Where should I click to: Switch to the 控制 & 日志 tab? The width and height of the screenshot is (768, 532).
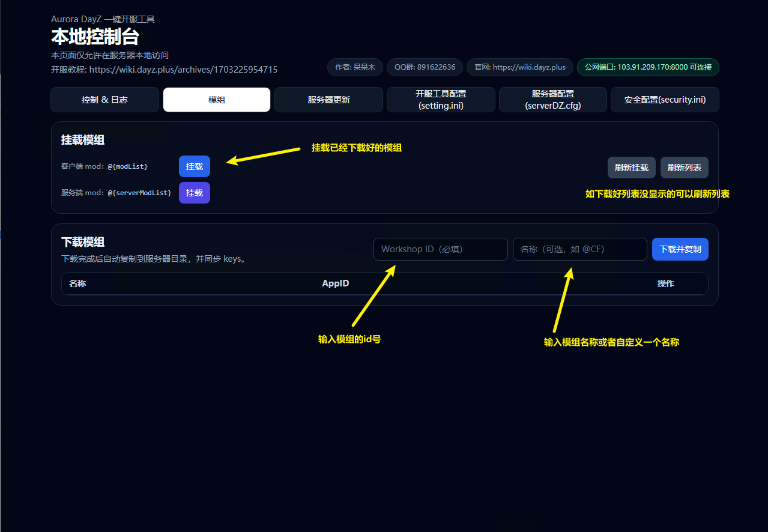pos(104,100)
